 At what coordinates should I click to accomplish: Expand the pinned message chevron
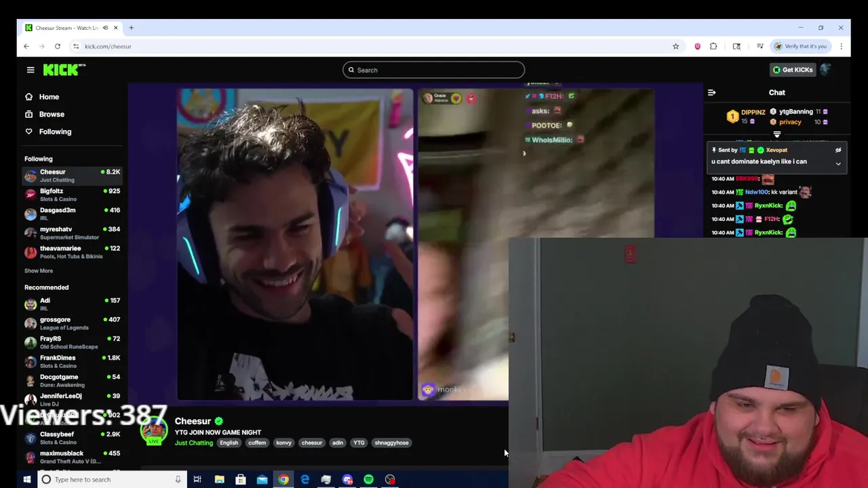point(838,164)
